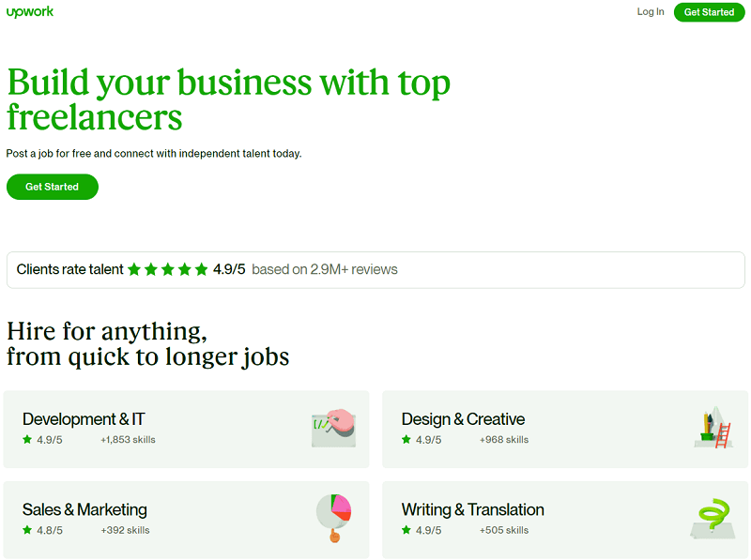Screen dimensions: 751x560
Task: Click the Upwork logo
Action: pos(30,11)
